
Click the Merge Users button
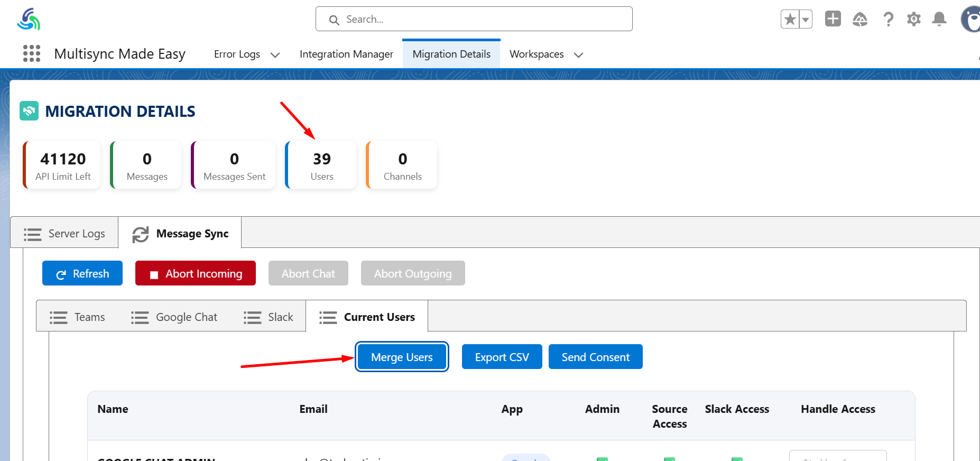[402, 357]
